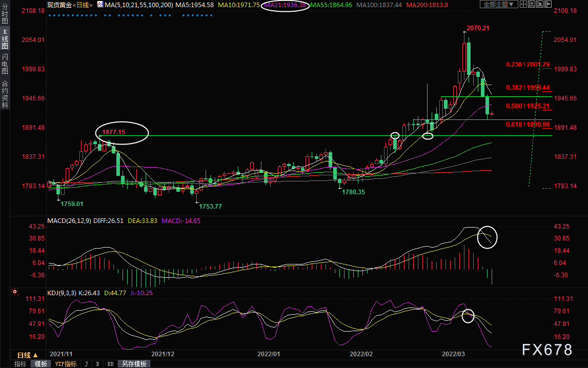Viewport: 588px width, 368px height.
Task: Click the 0.236 \ 2001.79 Fibonacci label
Action: [x=528, y=65]
